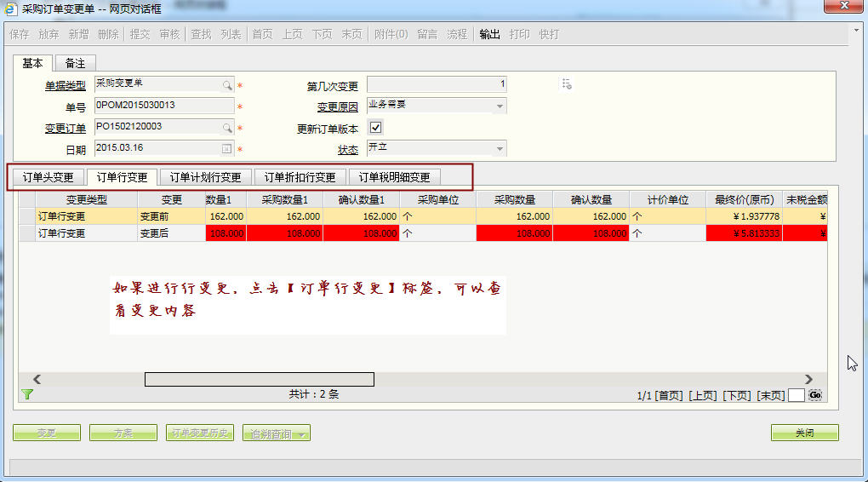The image size is (868, 482).
Task: Click 留言 in the toolbar
Action: click(427, 34)
